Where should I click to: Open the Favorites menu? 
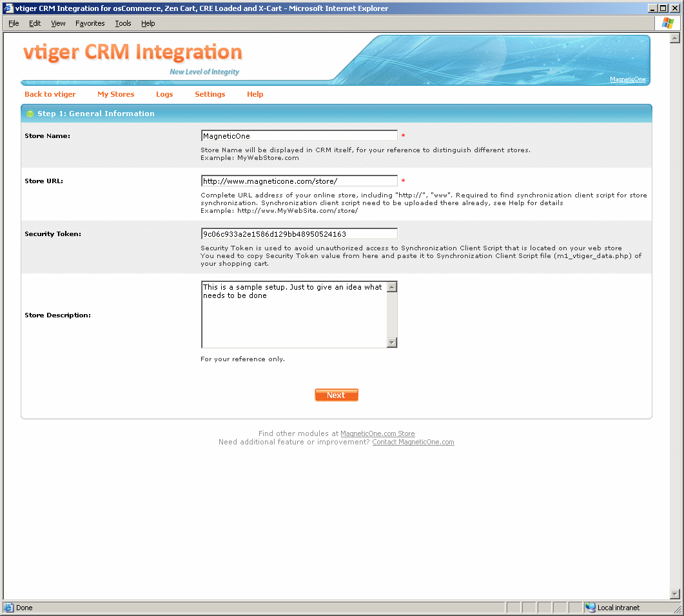pos(90,24)
